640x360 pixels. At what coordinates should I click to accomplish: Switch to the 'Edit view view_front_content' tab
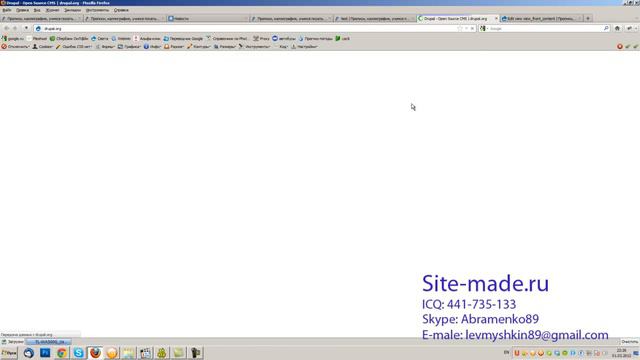click(x=541, y=18)
